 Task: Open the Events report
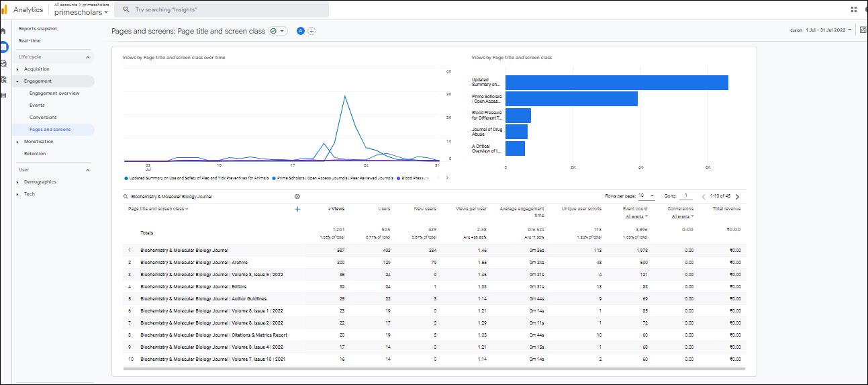(x=37, y=105)
